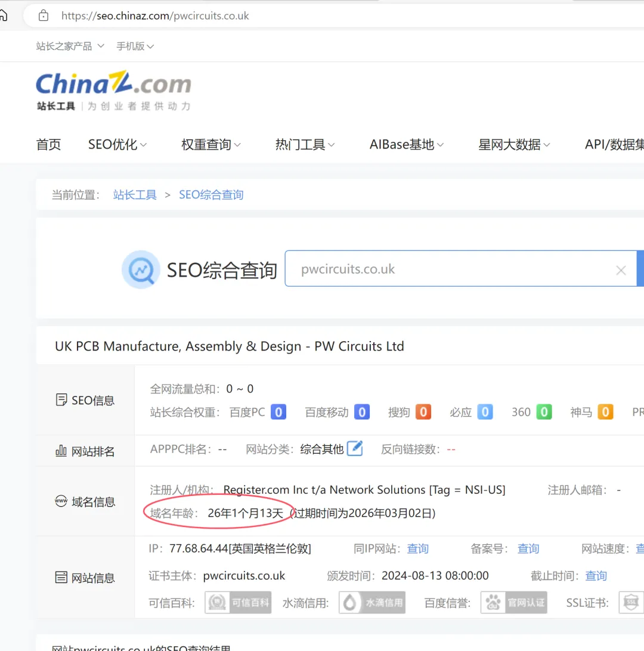Click the browser home icon
The image size is (644, 651).
(4, 15)
